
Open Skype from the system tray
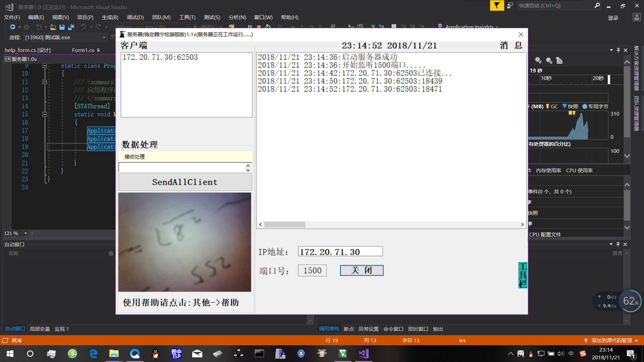coord(301,354)
